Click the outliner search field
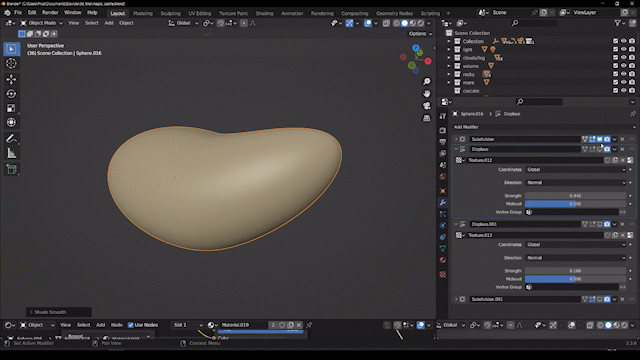 (535, 23)
